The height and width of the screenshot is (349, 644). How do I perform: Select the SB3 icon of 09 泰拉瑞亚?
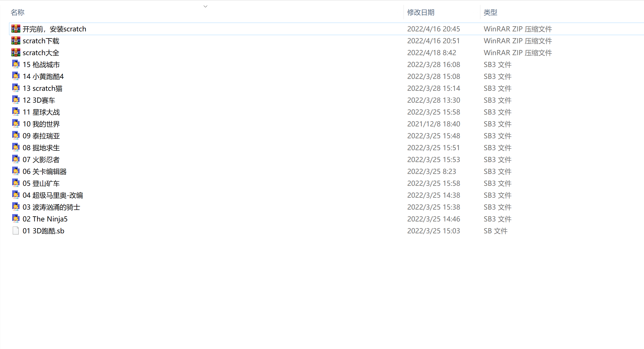(x=16, y=136)
